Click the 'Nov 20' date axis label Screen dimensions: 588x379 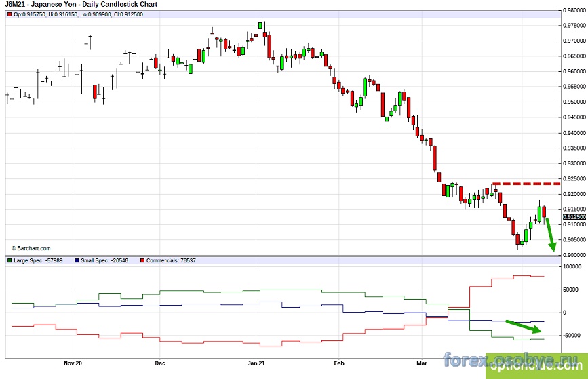[x=73, y=363]
